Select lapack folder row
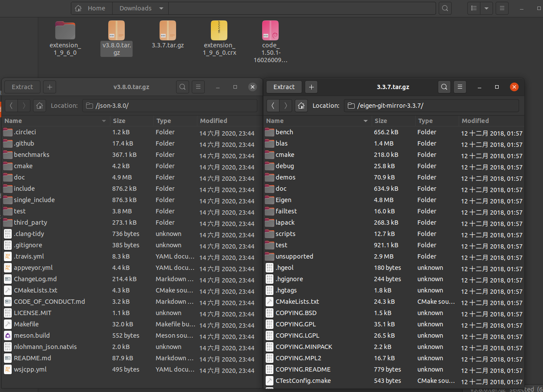Viewport: 543px width, 392px height. click(394, 223)
